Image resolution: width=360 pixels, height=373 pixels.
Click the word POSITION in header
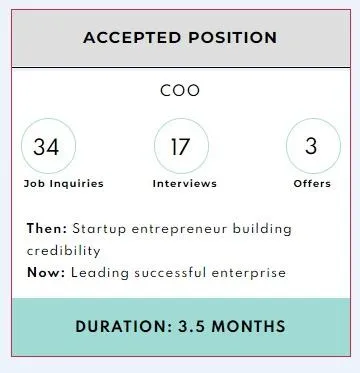coord(233,37)
